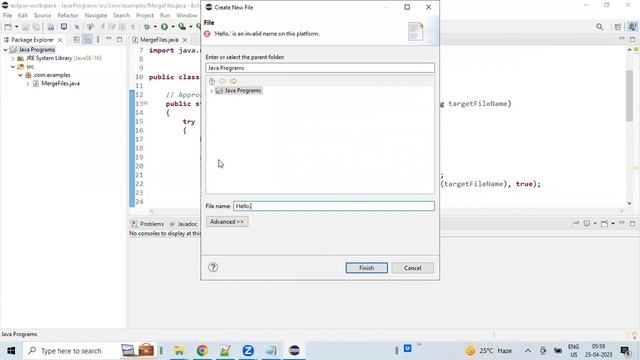Viewport: 640px width, 360px height.
Task: Click the Save toolbar icon
Action: click(x=25, y=27)
